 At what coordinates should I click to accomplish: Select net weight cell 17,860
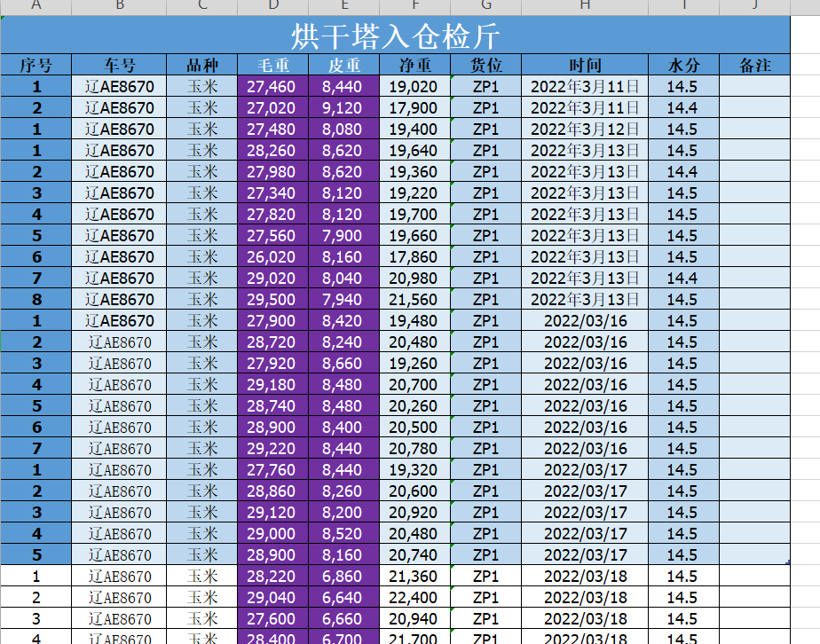pyautogui.click(x=415, y=256)
